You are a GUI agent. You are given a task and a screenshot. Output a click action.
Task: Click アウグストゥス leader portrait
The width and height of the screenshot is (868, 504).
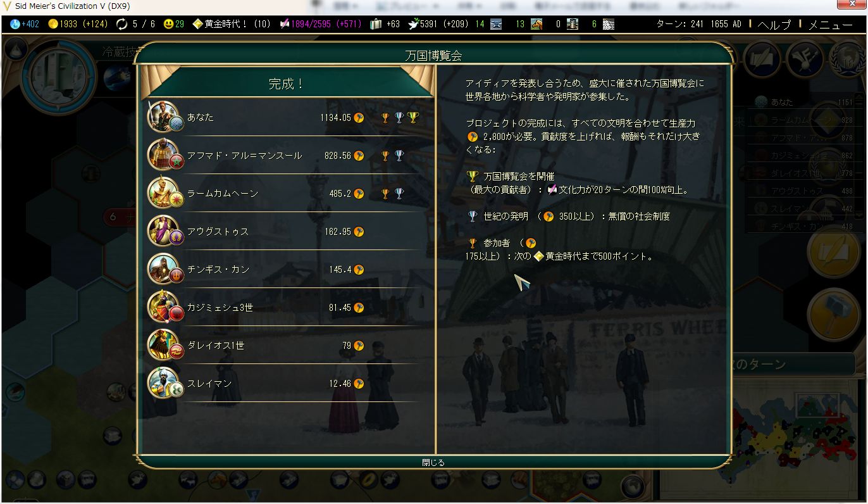[164, 231]
